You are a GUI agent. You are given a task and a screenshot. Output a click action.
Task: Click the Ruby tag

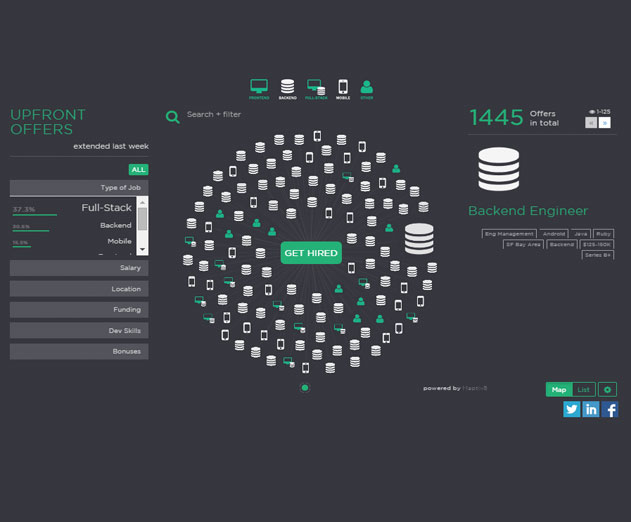603,234
